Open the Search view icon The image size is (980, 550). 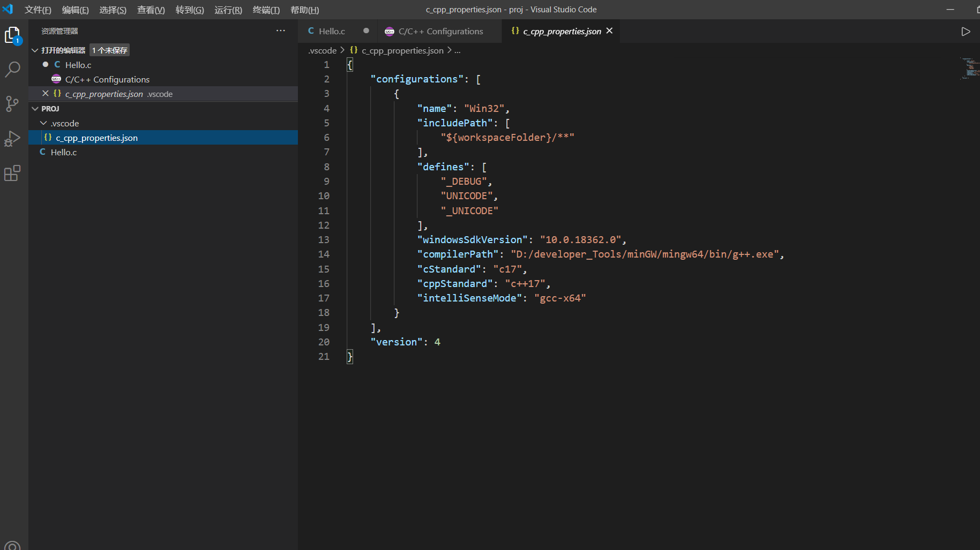coord(12,69)
